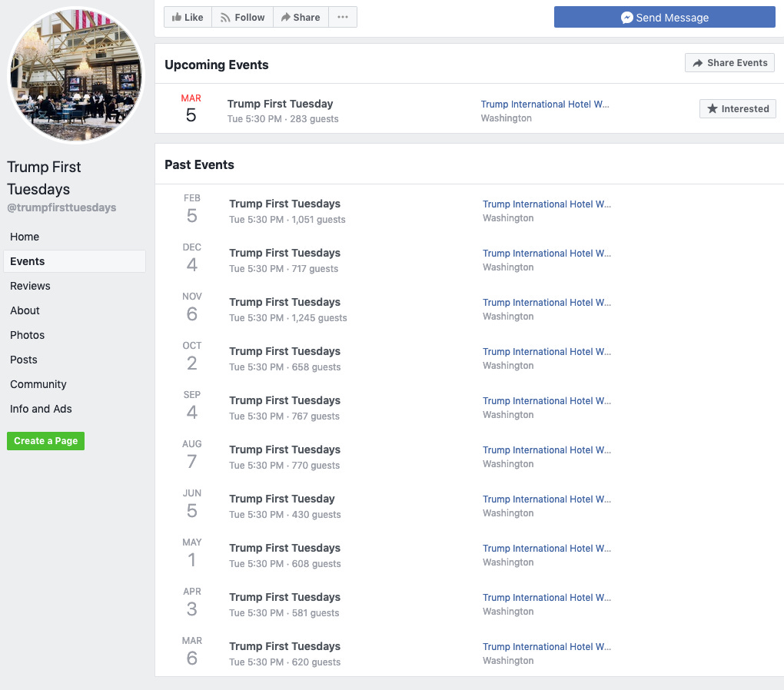Click the '767 guests' detail line
This screenshot has height=690, width=784.
click(284, 416)
